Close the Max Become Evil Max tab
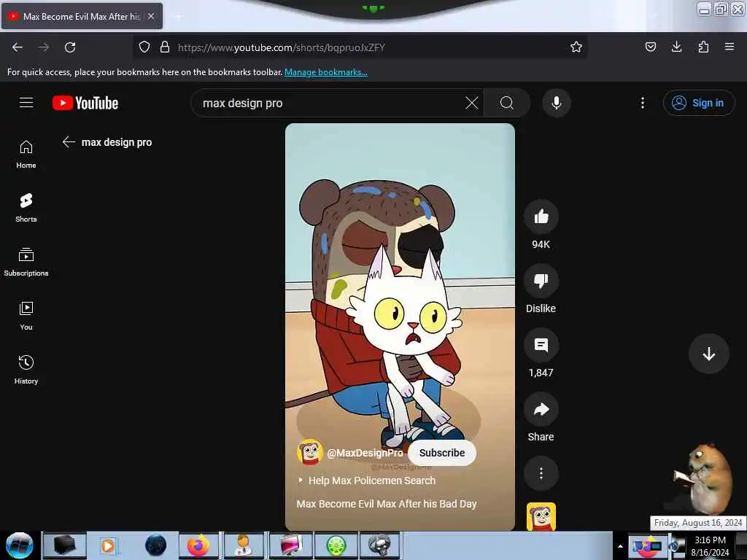This screenshot has width=747, height=560. coord(151,16)
